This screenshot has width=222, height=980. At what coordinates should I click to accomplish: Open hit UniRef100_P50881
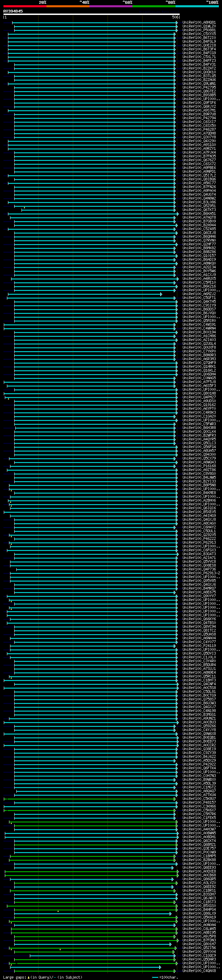199,30
